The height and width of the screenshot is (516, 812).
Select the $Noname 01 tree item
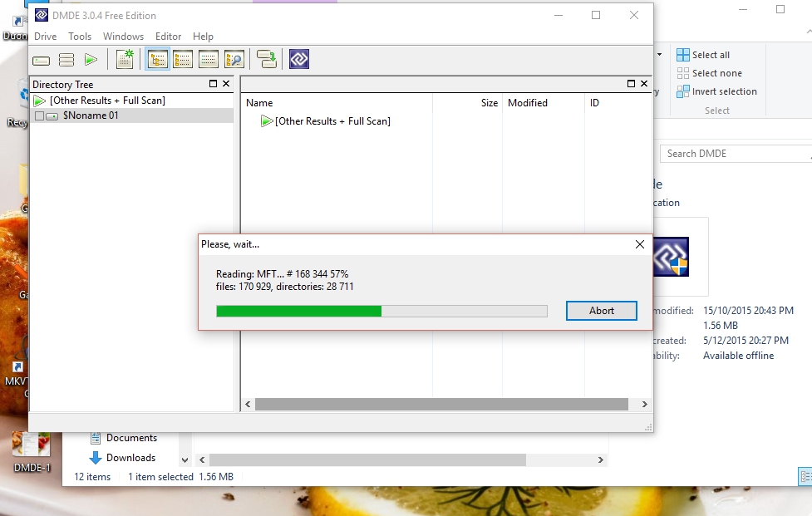[91, 115]
